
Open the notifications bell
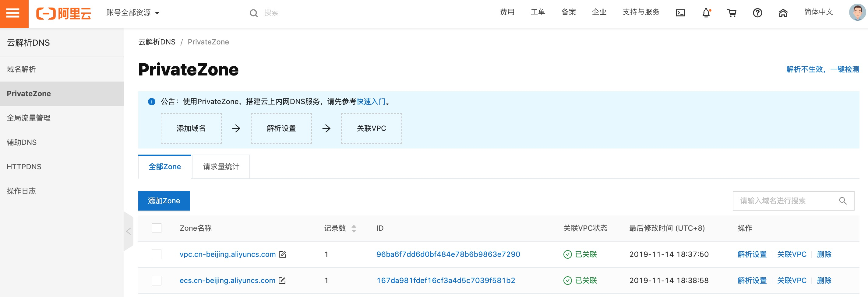(706, 13)
